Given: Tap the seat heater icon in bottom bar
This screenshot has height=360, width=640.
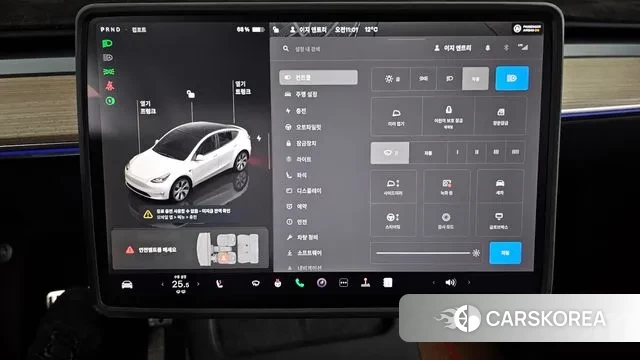Looking at the screenshot, I should click(x=220, y=284).
